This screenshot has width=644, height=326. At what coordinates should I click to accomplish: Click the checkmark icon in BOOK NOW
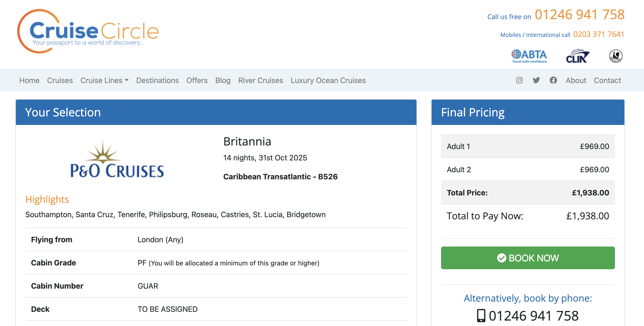pos(502,258)
